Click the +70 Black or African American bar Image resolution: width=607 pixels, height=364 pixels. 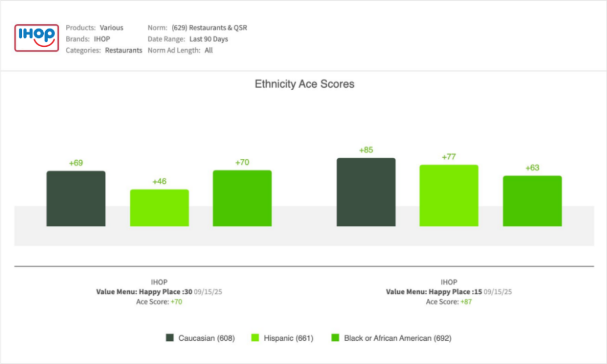pos(242,198)
